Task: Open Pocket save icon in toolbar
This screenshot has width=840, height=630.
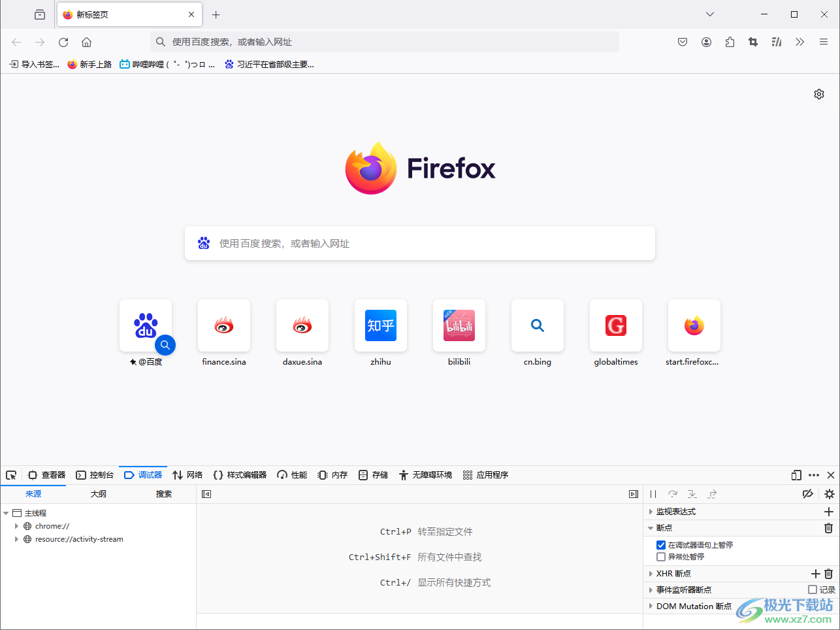Action: coord(683,42)
